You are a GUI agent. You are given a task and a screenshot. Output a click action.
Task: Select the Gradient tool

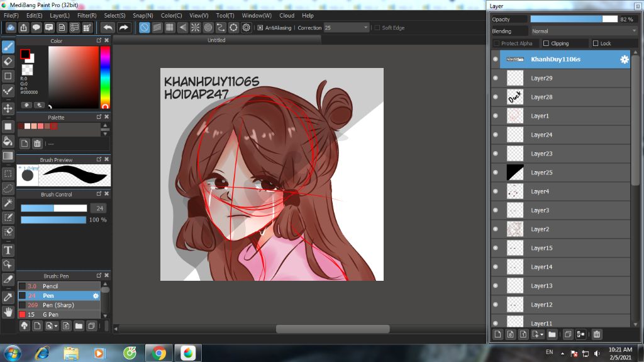pyautogui.click(x=8, y=156)
